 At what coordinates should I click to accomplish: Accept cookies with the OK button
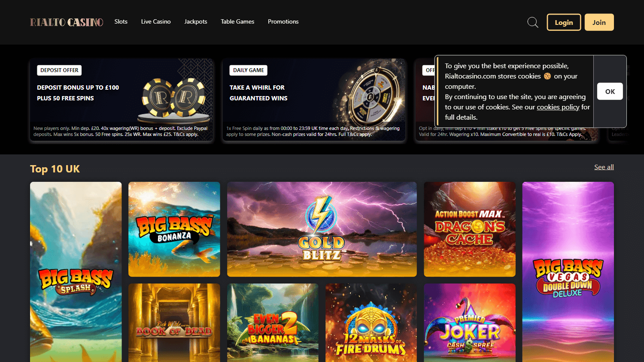[x=610, y=91]
